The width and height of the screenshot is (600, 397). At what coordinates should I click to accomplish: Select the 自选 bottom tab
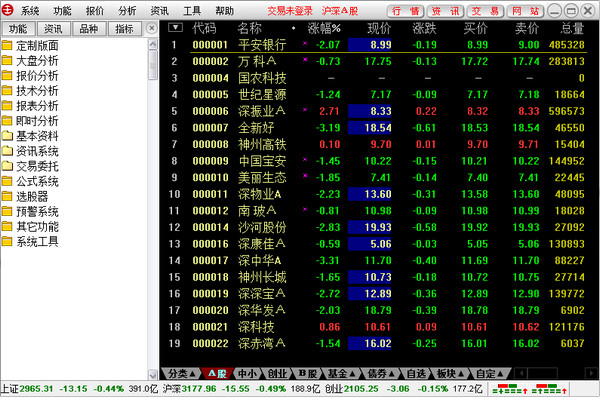coord(416,373)
